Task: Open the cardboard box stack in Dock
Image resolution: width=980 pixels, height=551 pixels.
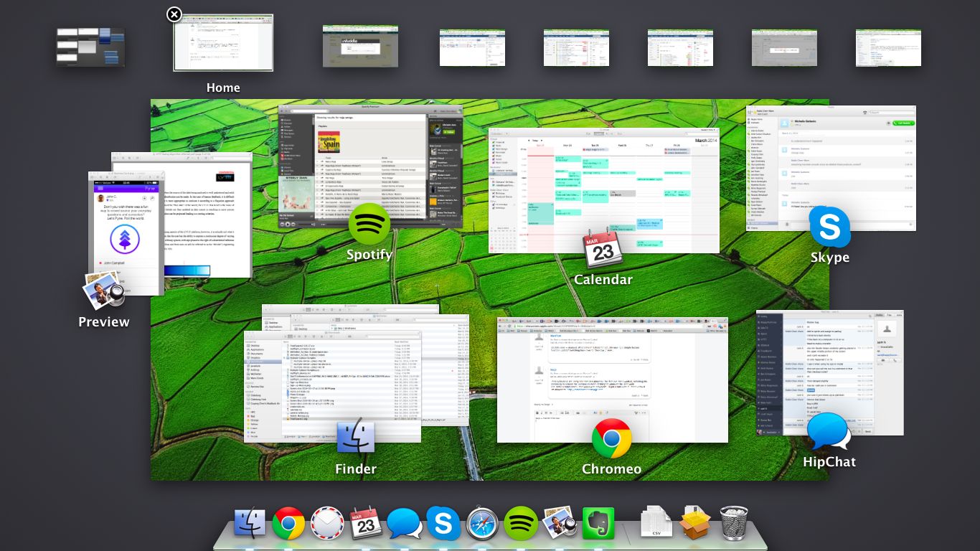Action: (694, 523)
